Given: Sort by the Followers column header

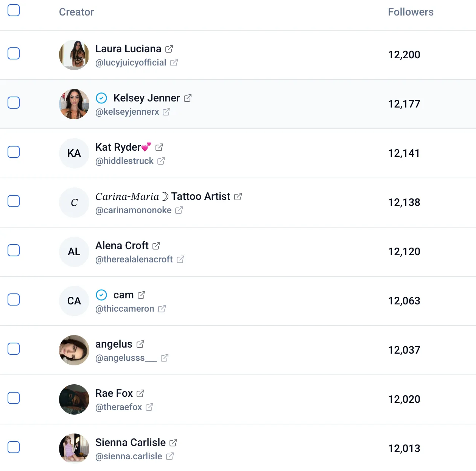Looking at the screenshot, I should pyautogui.click(x=411, y=12).
